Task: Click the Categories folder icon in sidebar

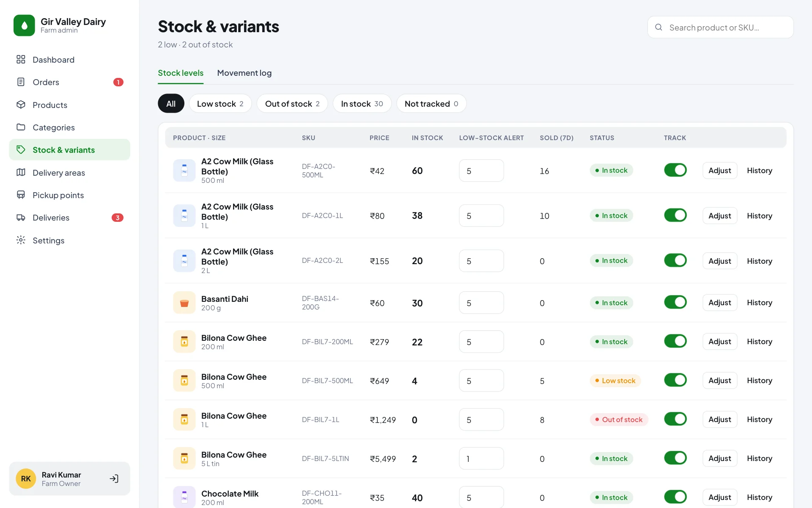Action: tap(21, 127)
